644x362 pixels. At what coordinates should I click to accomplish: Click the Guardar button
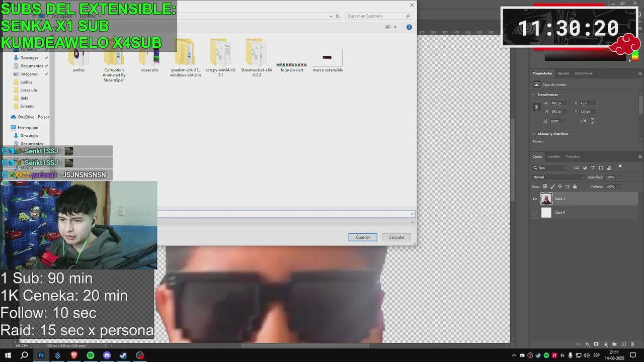coord(363,237)
